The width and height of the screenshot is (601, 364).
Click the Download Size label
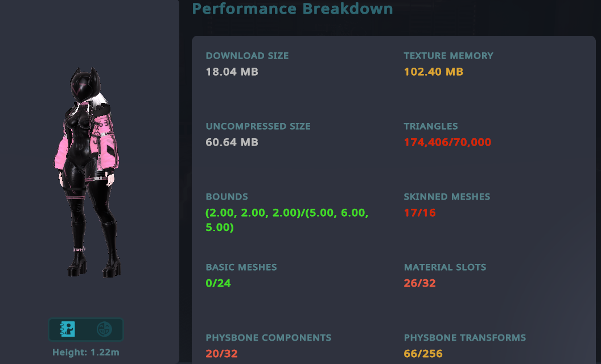tap(247, 56)
